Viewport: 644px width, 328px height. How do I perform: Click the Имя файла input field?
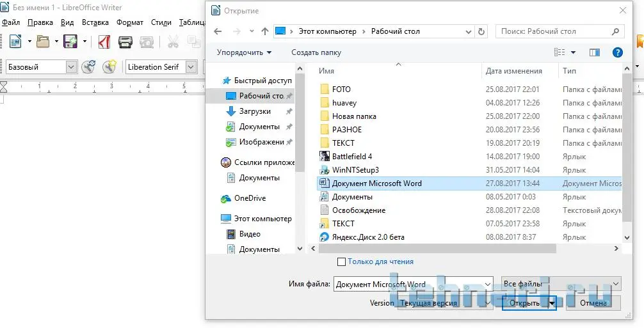413,284
